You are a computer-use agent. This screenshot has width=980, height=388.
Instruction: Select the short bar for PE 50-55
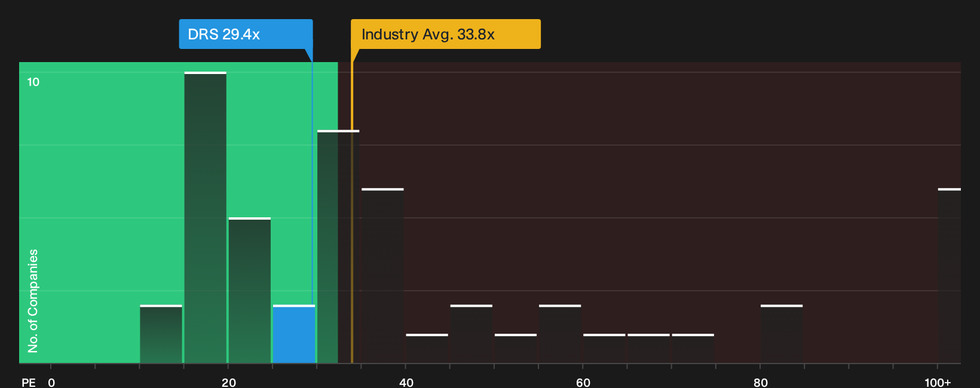(x=516, y=349)
